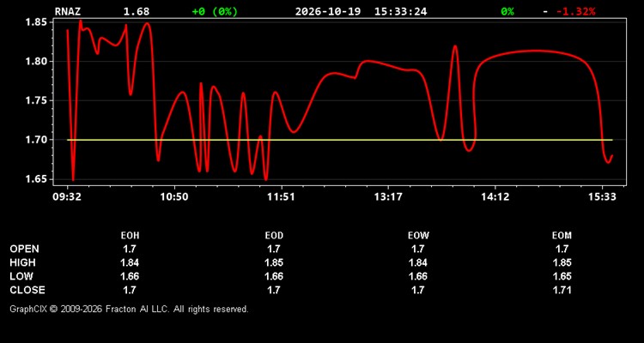Click the HIGH row label
Viewport: 644px width, 343px height.
coord(22,262)
